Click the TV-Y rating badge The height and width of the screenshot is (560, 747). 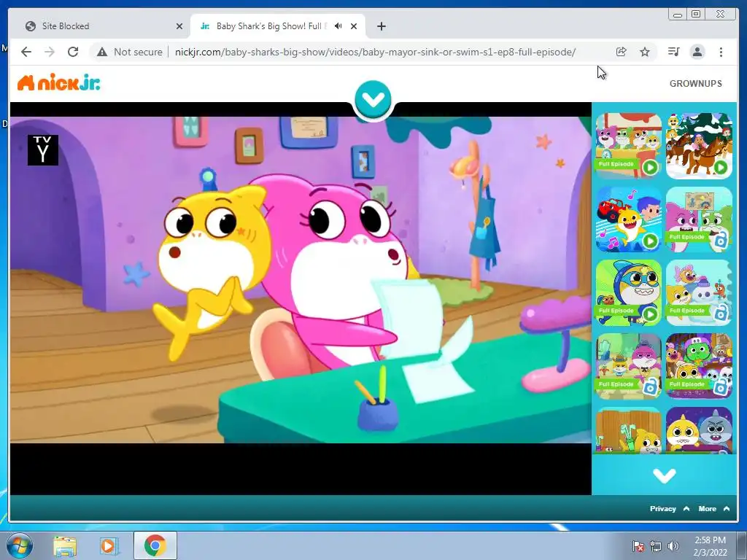[43, 150]
